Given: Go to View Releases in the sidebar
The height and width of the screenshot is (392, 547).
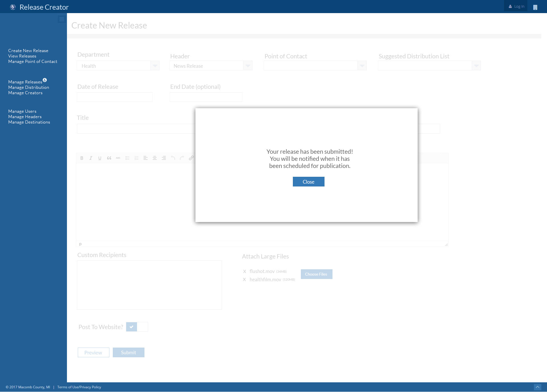Looking at the screenshot, I should coord(22,56).
